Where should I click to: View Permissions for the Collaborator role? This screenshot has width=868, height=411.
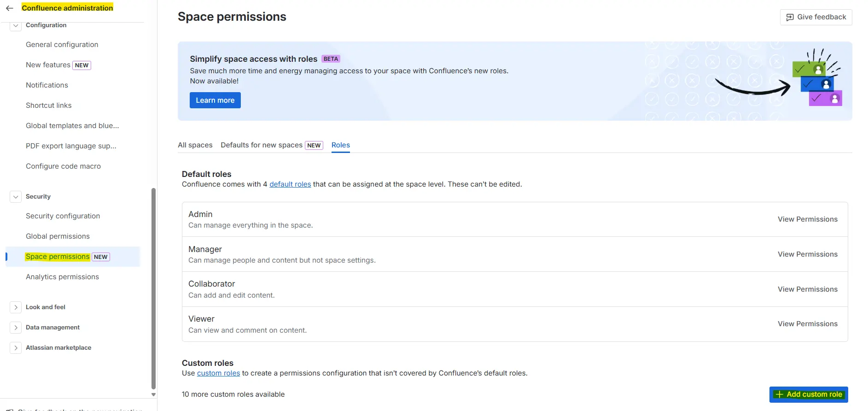[x=807, y=289]
